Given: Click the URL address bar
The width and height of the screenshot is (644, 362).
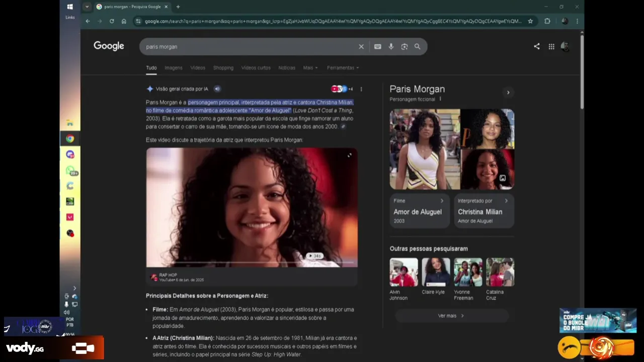Looking at the screenshot, I should (332, 21).
